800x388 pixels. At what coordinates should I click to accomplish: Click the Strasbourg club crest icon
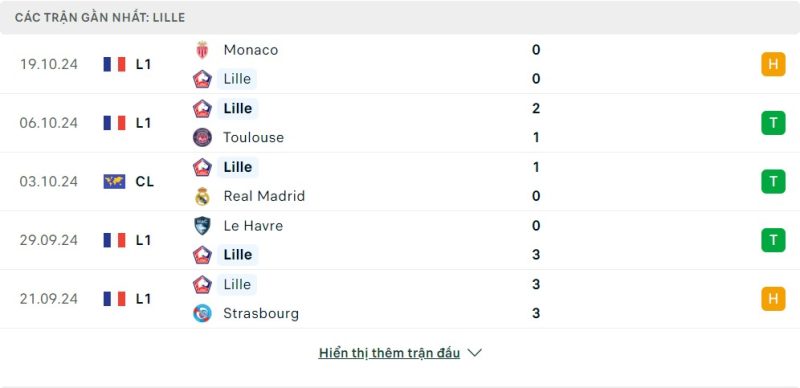click(x=203, y=313)
